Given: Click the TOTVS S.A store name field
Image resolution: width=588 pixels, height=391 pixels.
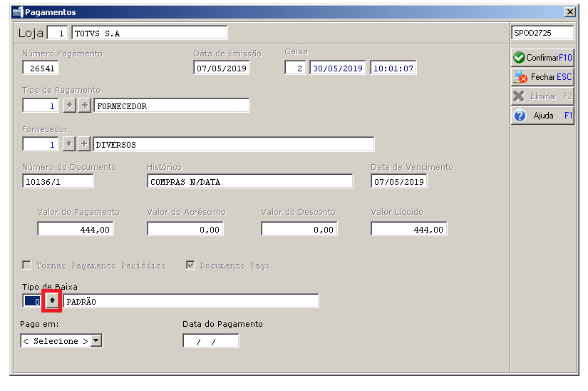Looking at the screenshot, I should 150,33.
